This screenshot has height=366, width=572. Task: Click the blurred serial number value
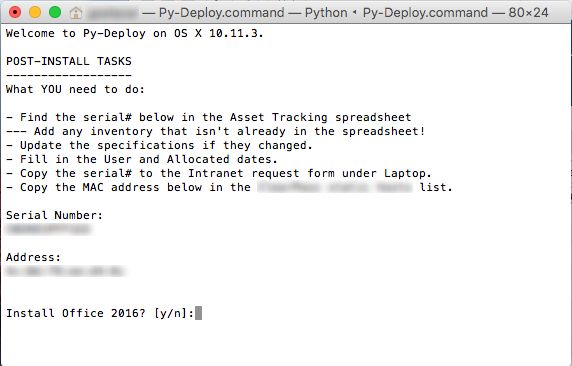pyautogui.click(x=48, y=229)
